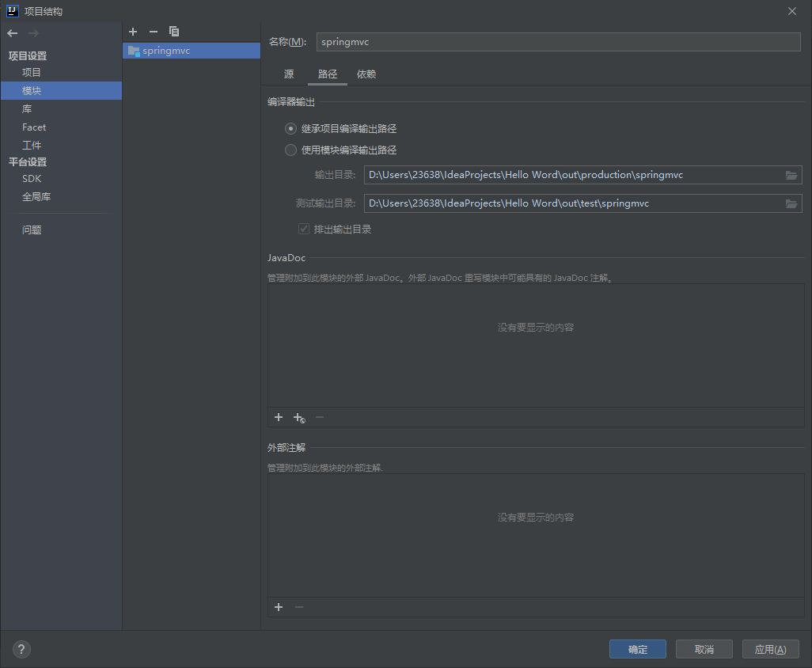Viewport: 812px width, 668px height.
Task: Select 使用模块编译输出路径 radio button
Action: 291,150
